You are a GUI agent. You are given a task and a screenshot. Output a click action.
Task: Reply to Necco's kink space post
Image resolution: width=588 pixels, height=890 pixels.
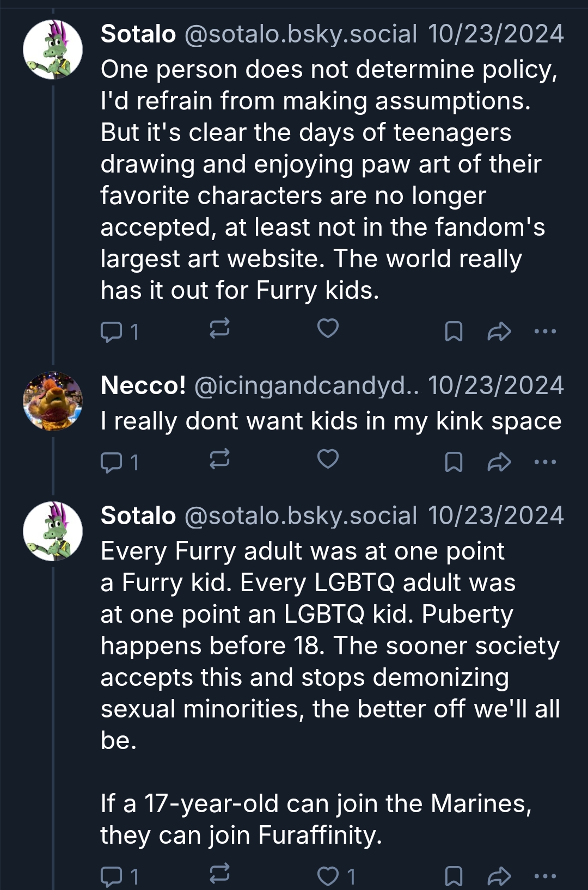point(112,462)
